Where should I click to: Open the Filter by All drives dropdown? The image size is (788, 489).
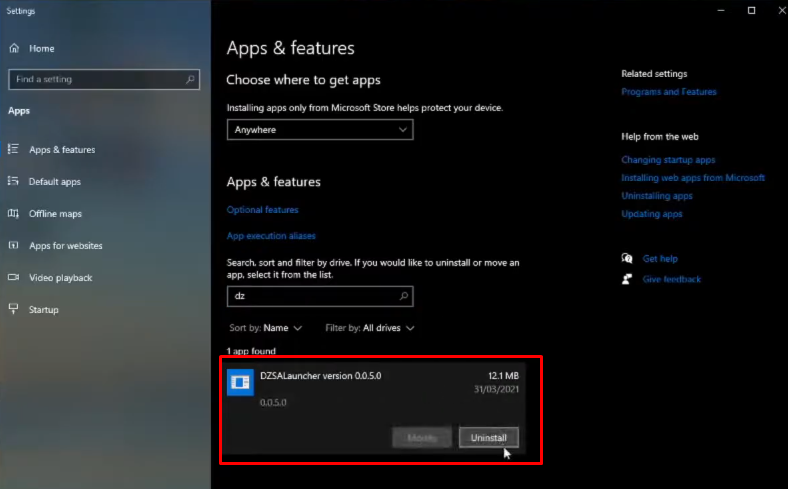coord(370,328)
